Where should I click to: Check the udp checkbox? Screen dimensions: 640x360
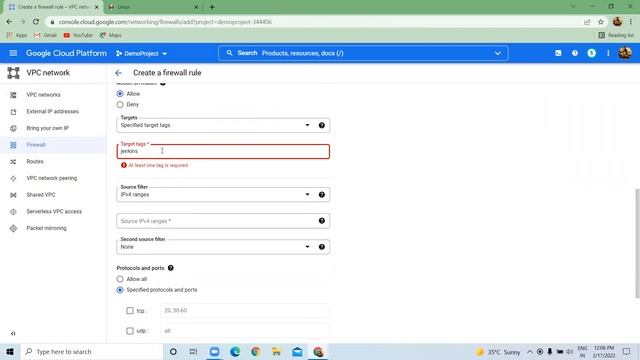130,331
